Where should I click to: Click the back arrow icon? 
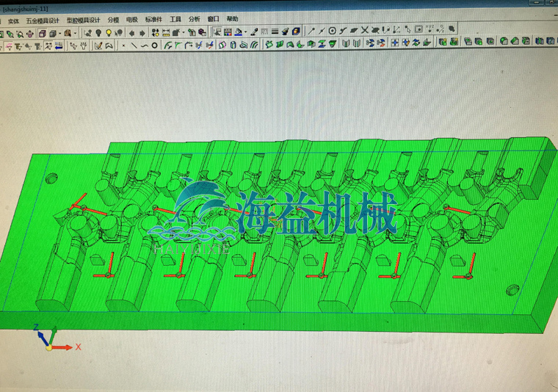131,33
